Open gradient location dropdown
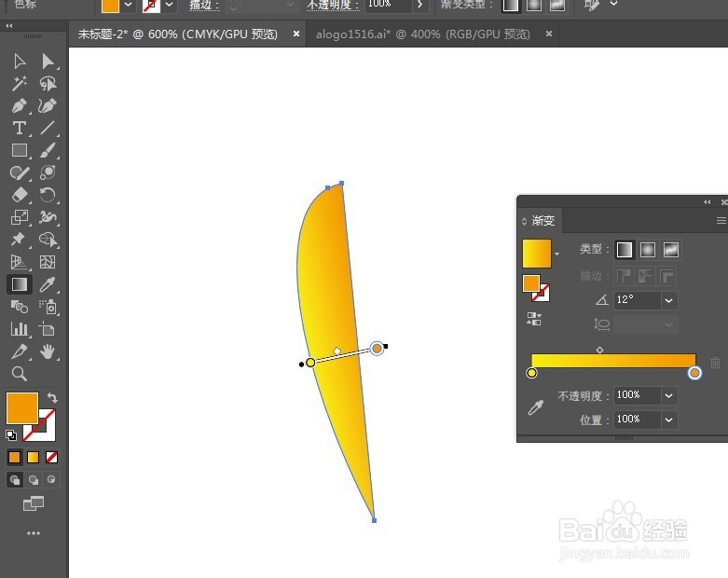The width and height of the screenshot is (728, 578). tap(668, 420)
